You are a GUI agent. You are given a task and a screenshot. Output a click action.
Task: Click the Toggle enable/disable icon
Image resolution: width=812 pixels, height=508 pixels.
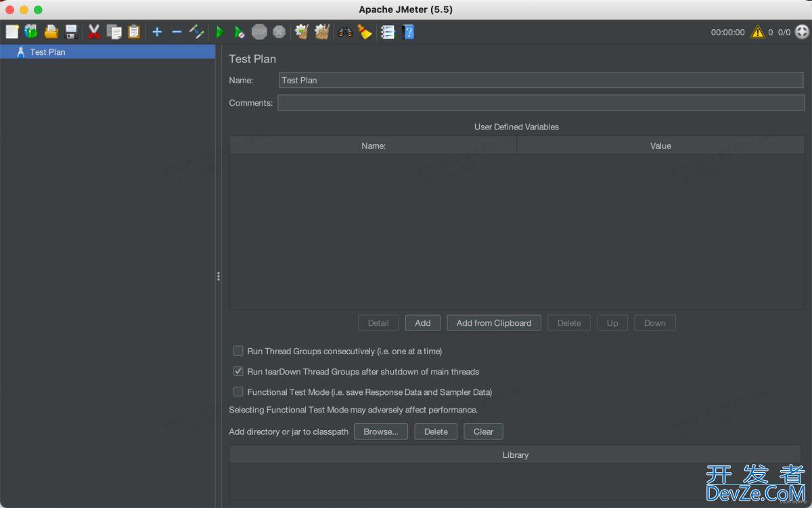[x=196, y=32]
